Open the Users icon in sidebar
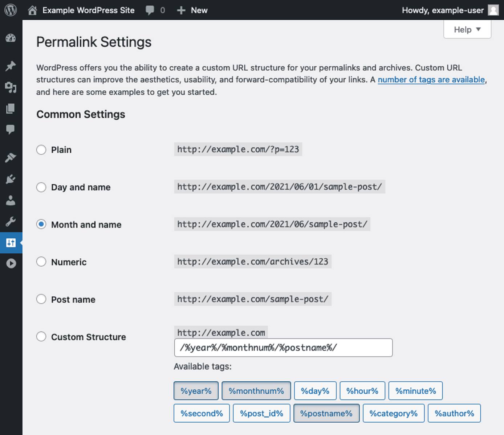504x435 pixels. point(11,199)
